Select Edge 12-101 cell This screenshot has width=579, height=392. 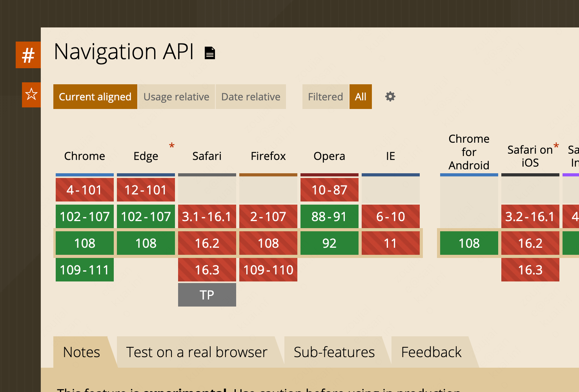click(146, 190)
